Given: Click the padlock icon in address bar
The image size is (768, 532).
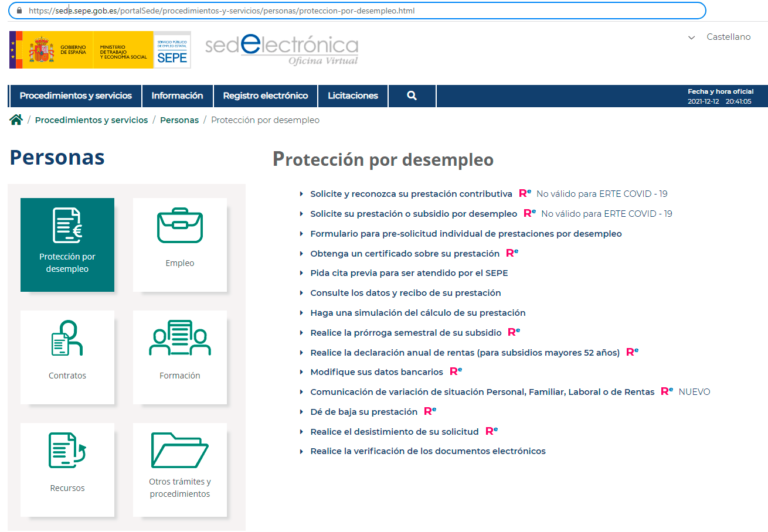Looking at the screenshot, I should coord(19,10).
